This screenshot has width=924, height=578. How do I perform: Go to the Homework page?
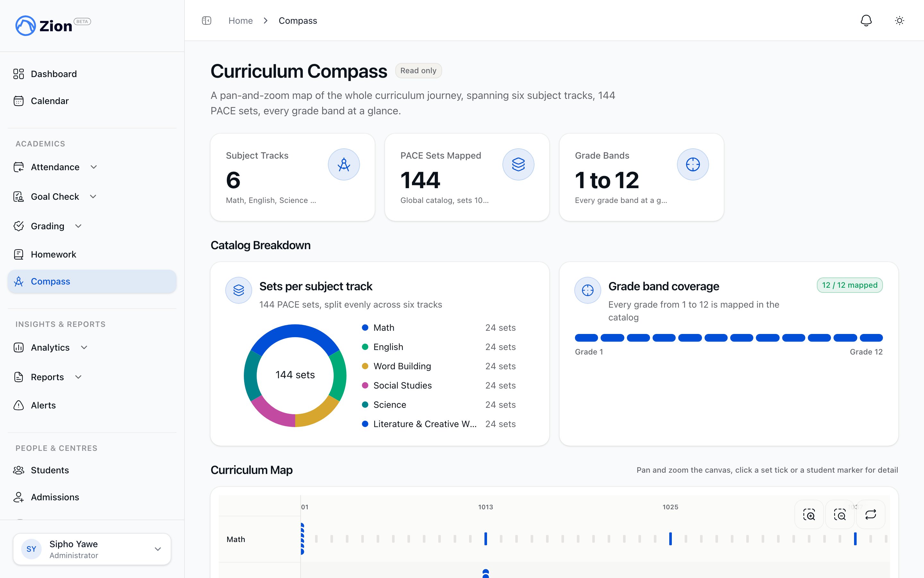[92, 254]
